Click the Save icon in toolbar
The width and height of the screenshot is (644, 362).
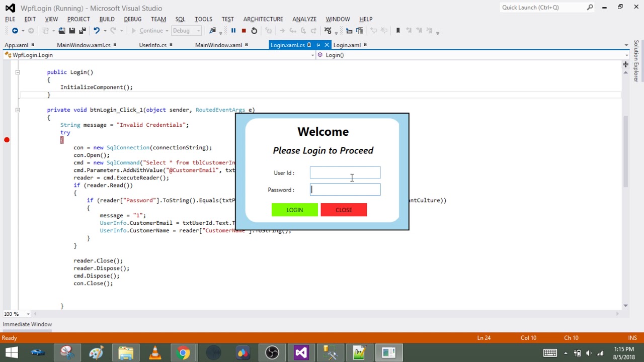(x=72, y=31)
